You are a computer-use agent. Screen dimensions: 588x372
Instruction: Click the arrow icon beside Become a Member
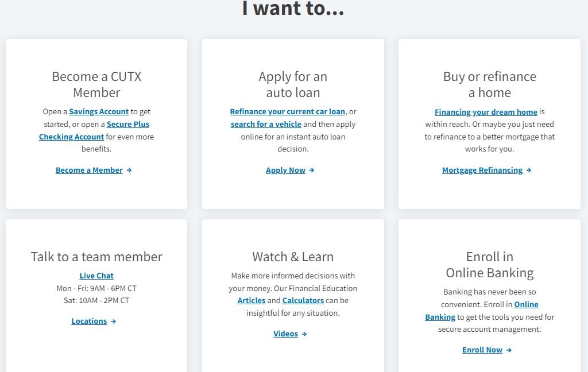point(129,170)
